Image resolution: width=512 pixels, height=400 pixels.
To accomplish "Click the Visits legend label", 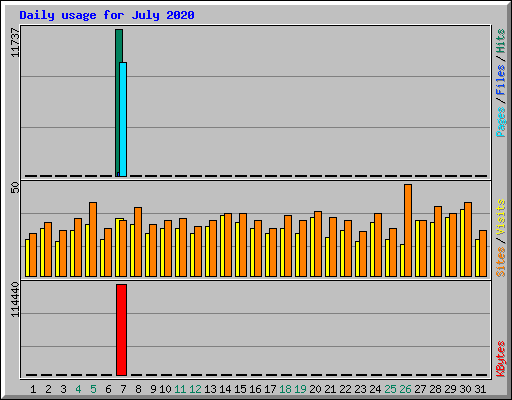I will pos(501,218).
